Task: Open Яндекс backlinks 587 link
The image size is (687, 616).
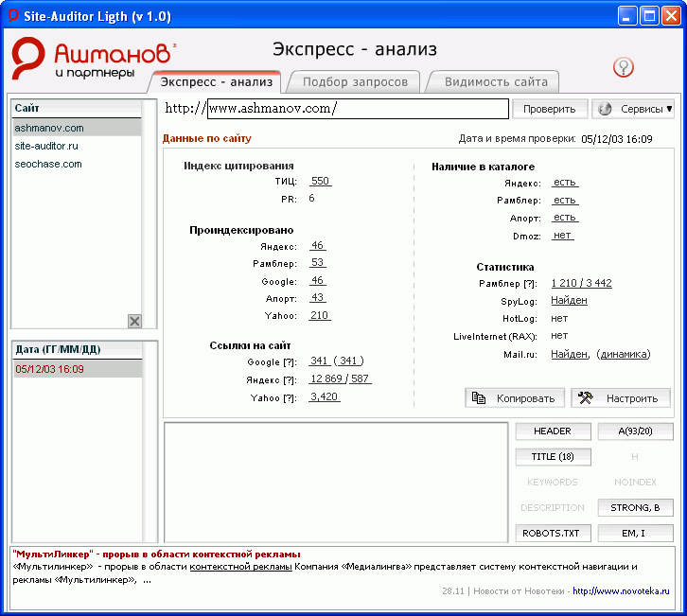Action: click(x=361, y=378)
